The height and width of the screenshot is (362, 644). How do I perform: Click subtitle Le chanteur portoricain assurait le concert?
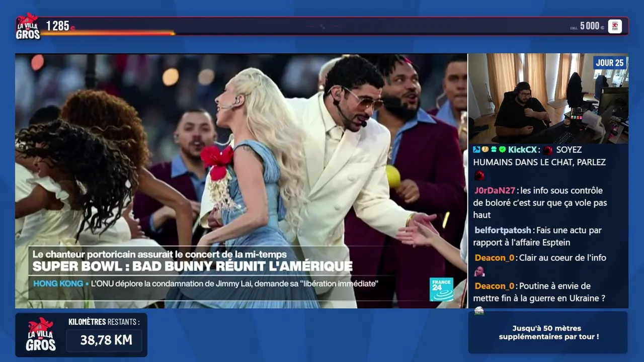coord(159,254)
